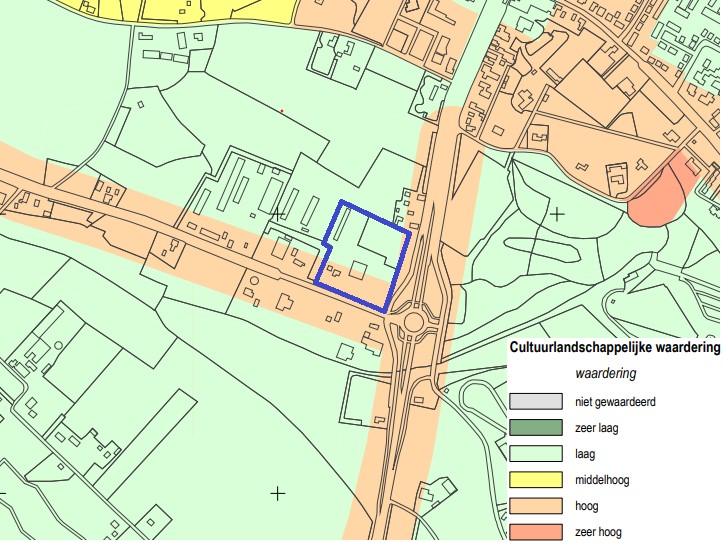Select the 'zeer laag' legend text
Screen dimensions: 724x543
(x=597, y=428)
